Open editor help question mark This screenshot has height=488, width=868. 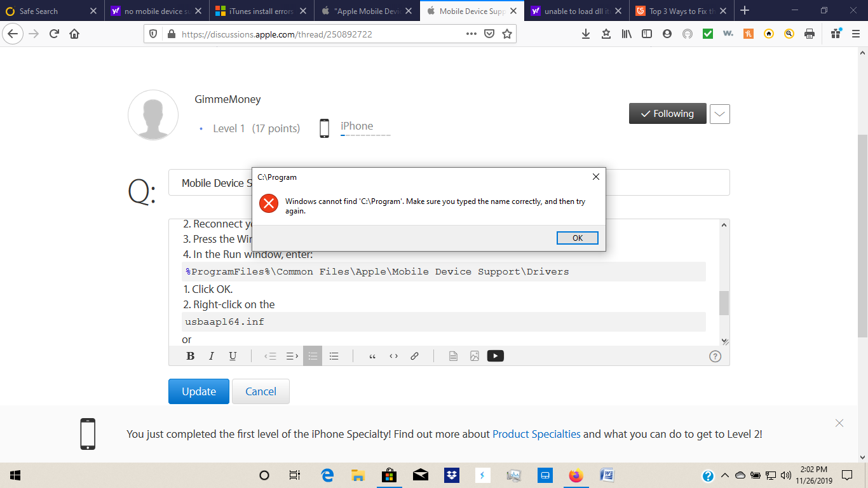[715, 356]
